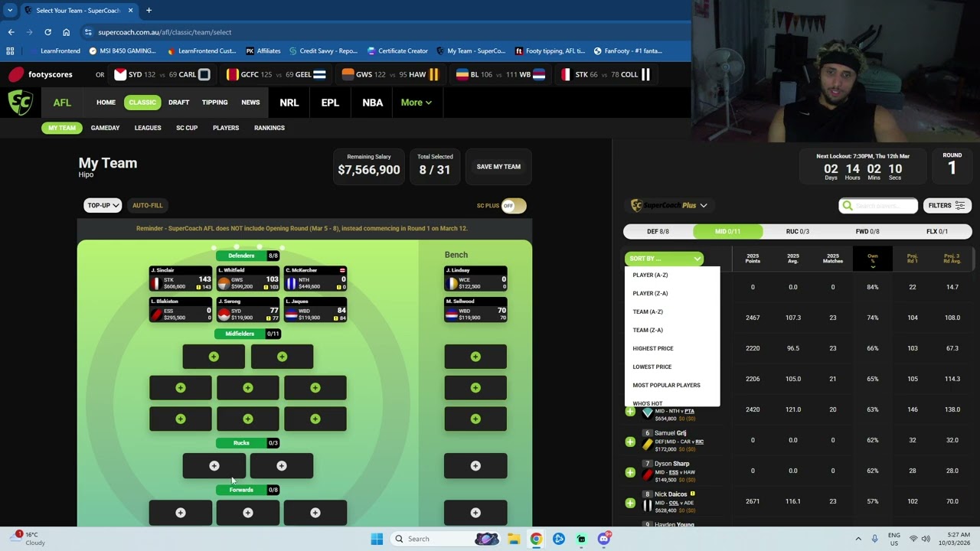Screen dimensions: 980x551
Task: Click the SuperCoach SC shield logo
Action: (x=20, y=103)
